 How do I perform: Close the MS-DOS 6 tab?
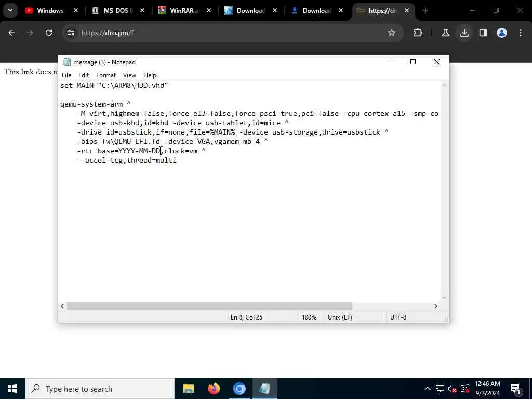142,10
